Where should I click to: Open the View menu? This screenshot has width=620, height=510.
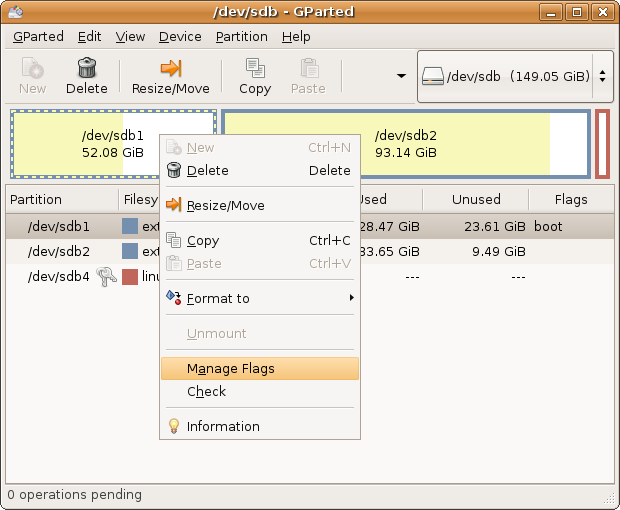(x=130, y=37)
